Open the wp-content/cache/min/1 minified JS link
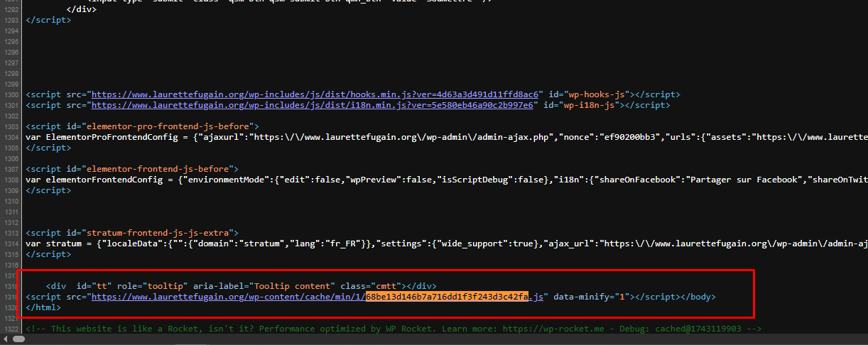 pos(318,297)
